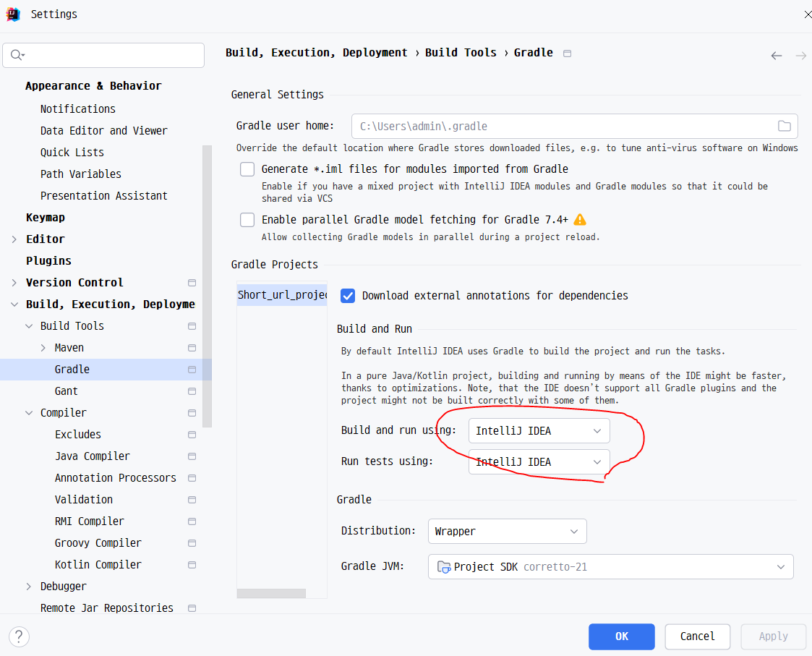The image size is (812, 656).
Task: Click the project-level icon on Validation row
Action: (x=192, y=500)
